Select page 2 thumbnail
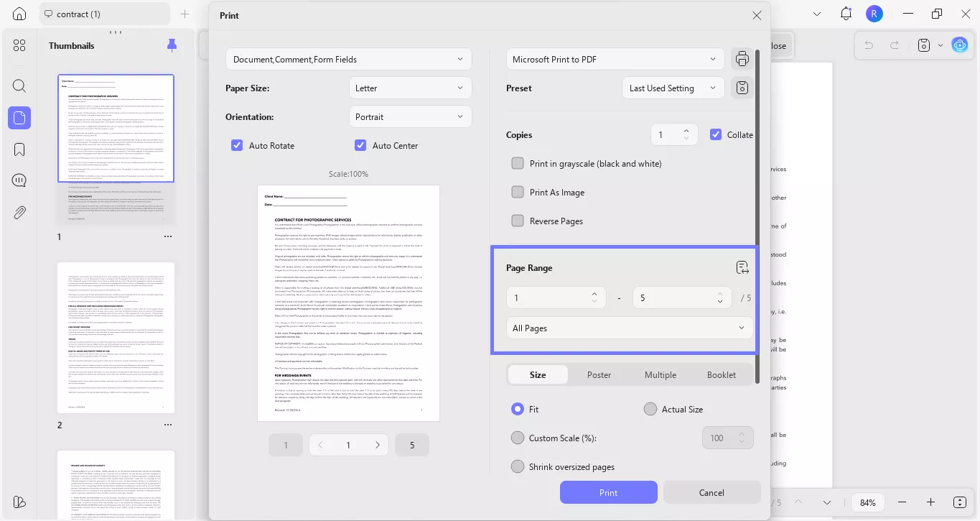Image resolution: width=980 pixels, height=521 pixels. [x=116, y=338]
